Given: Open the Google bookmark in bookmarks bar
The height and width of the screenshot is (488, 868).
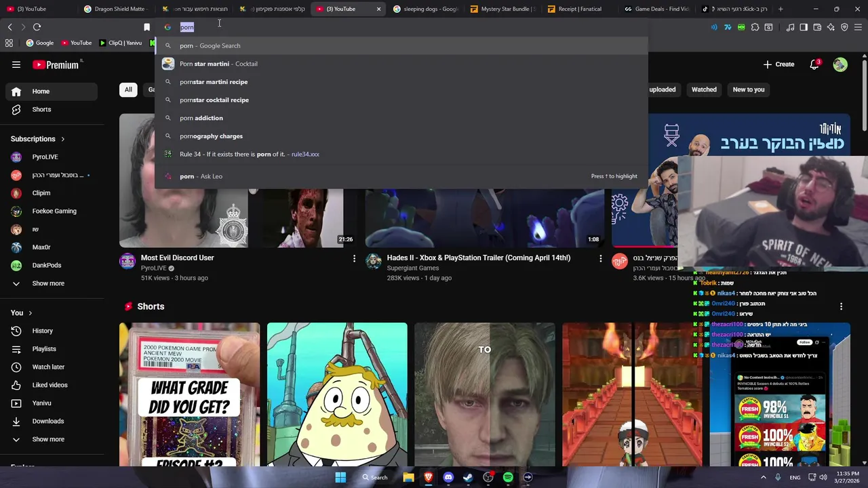Looking at the screenshot, I should tap(39, 43).
